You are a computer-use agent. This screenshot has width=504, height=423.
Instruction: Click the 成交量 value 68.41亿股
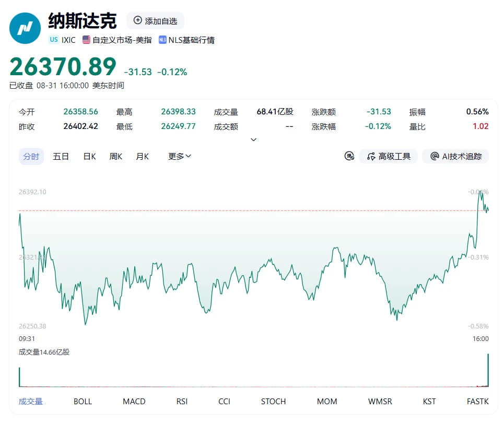(275, 112)
